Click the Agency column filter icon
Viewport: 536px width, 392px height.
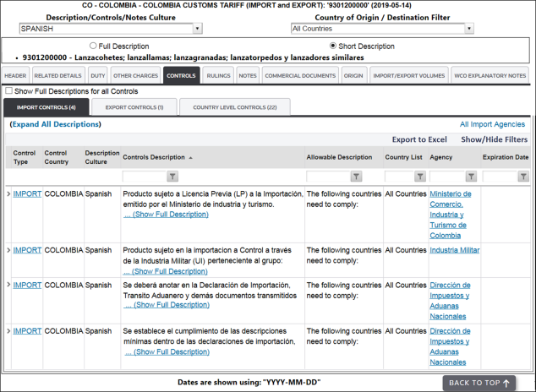pyautogui.click(x=471, y=177)
